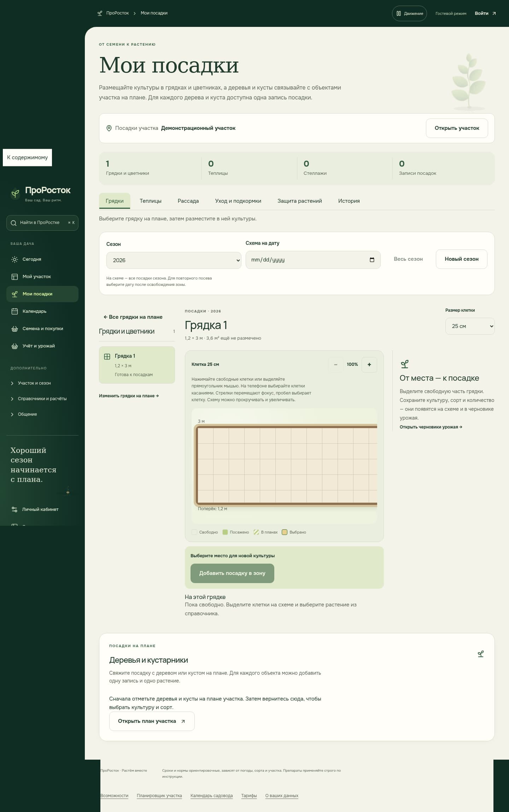Expand Участок и сезон section
The image size is (509, 812).
point(42,383)
